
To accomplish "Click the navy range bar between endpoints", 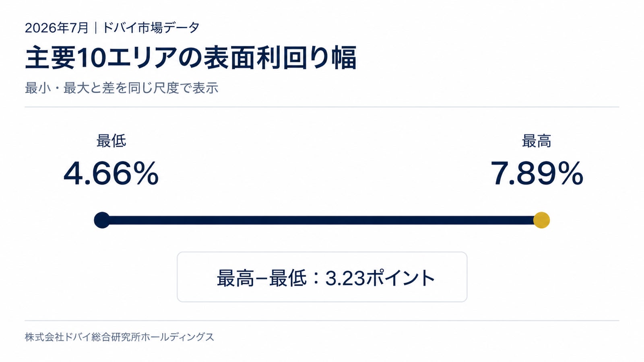I will pyautogui.click(x=322, y=220).
